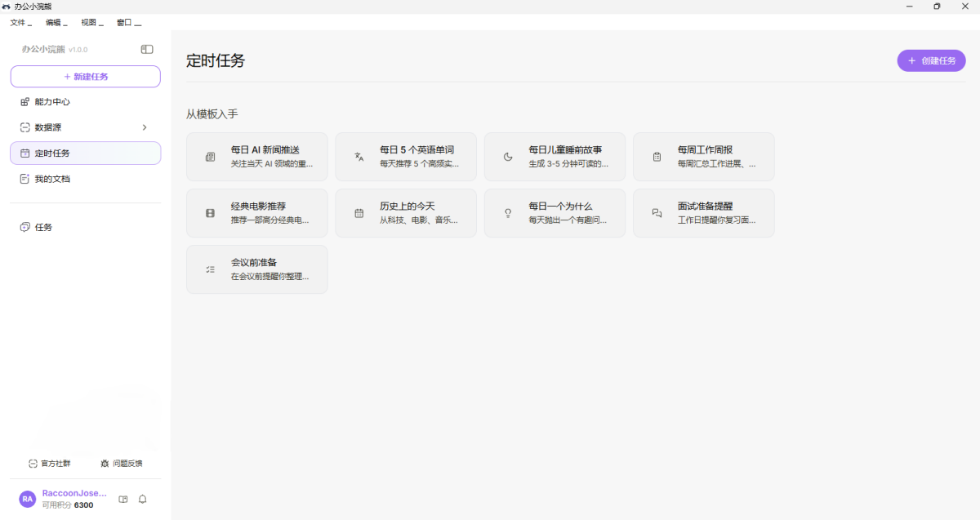Click the 新建任务 button
Screen dimensions: 980x520
coord(85,77)
